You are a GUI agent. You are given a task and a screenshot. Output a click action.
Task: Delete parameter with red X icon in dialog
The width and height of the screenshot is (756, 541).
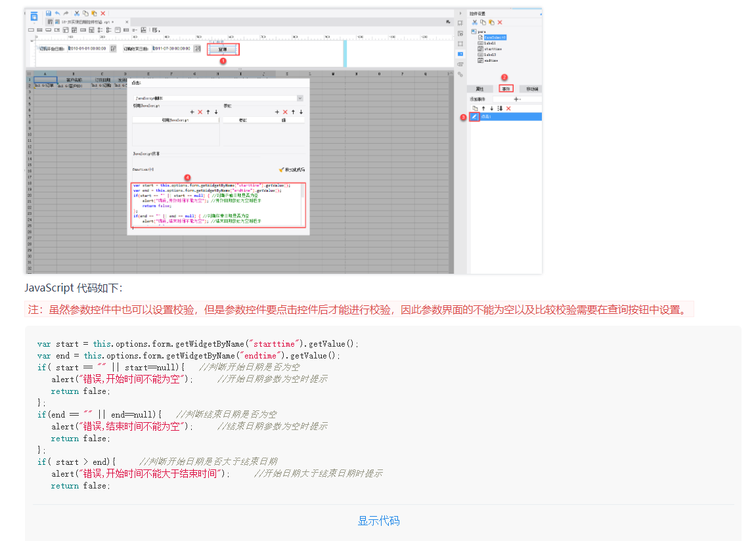tap(285, 112)
